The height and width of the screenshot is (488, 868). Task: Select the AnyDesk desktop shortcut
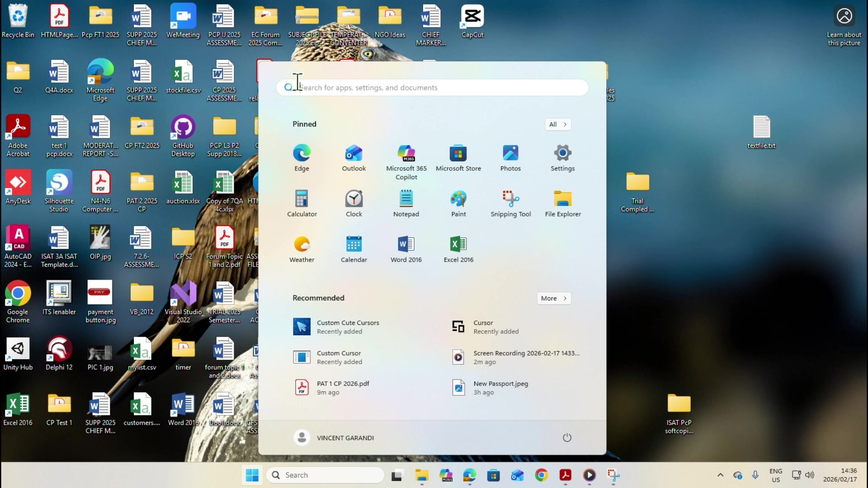[x=18, y=188]
